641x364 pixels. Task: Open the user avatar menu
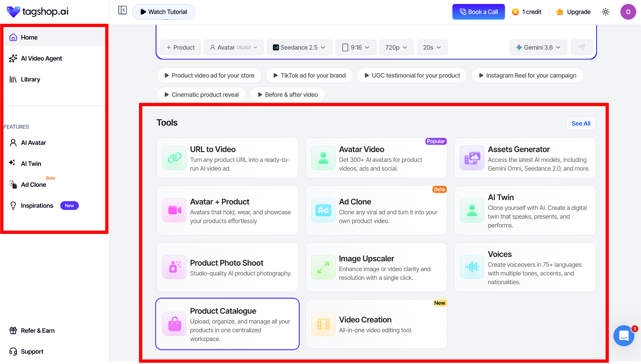628,12
